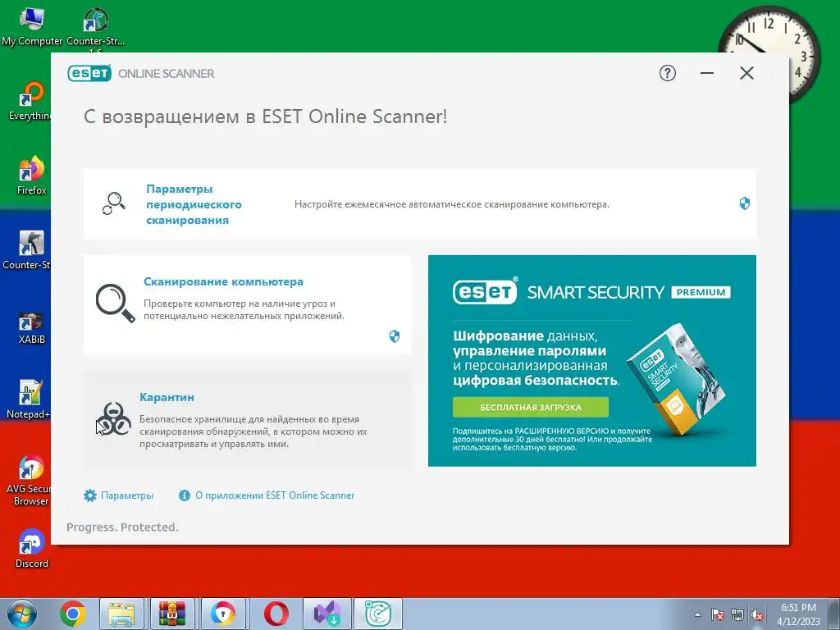Open WinRAR from the taskbar
840x630 pixels.
[x=172, y=614]
